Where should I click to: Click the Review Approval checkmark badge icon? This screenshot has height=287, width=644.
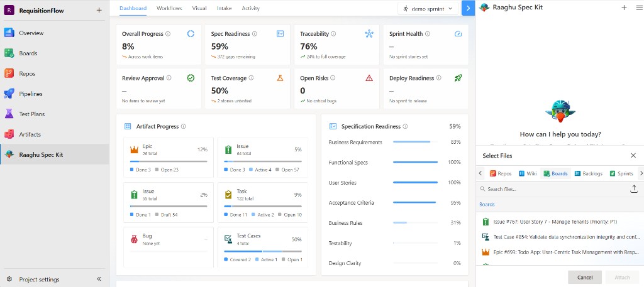(191, 78)
